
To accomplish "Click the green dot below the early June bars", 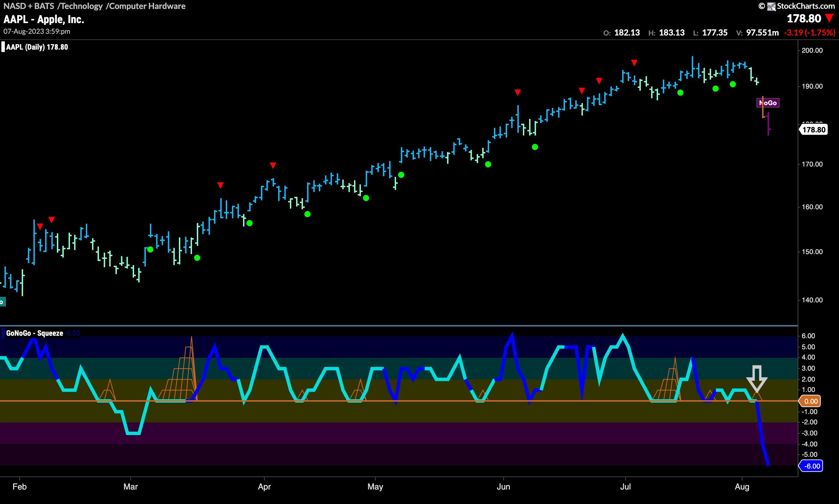I will pos(535,147).
